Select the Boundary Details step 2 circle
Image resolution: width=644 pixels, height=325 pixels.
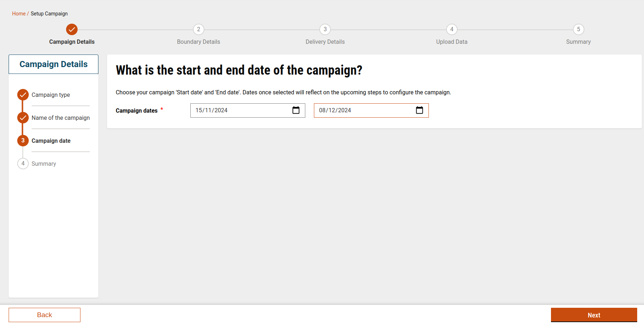[x=199, y=29]
